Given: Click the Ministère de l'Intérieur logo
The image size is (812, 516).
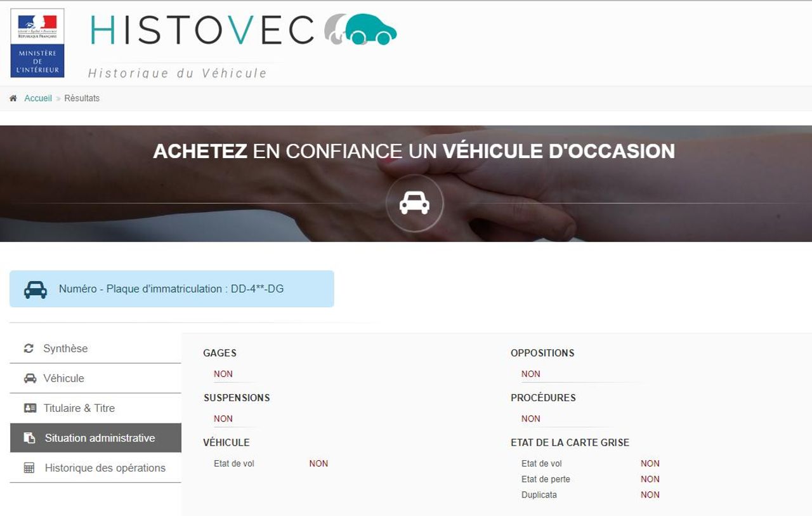Looking at the screenshot, I should [37, 43].
